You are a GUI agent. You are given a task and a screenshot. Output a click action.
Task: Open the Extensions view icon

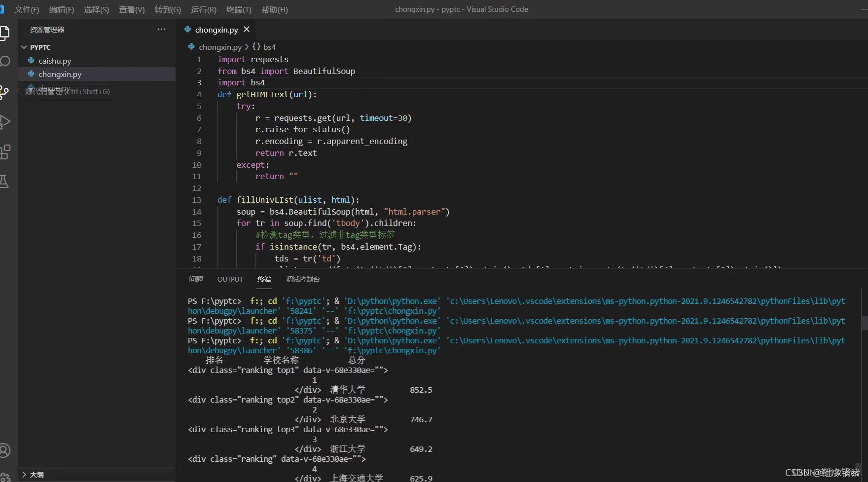pos(5,151)
